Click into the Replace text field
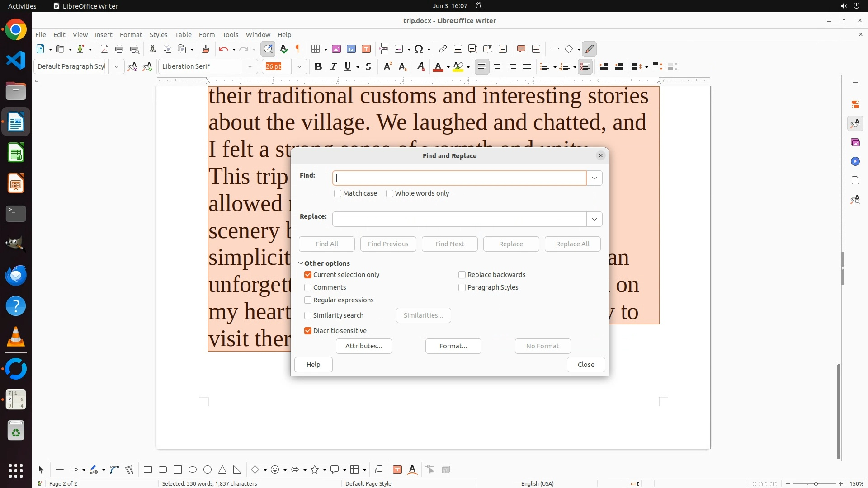The height and width of the screenshot is (488, 868). [459, 219]
